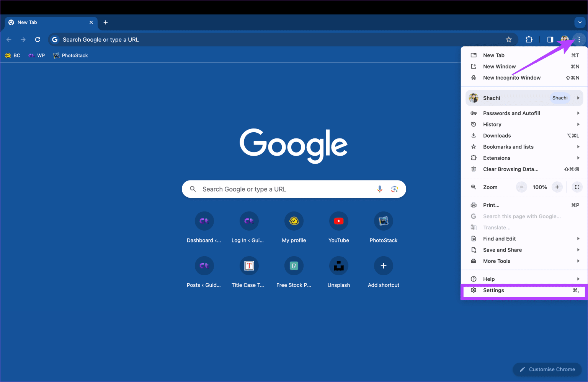Viewport: 588px width, 382px height.
Task: Open the Extensions puzzle icon in toolbar
Action: pyautogui.click(x=529, y=39)
